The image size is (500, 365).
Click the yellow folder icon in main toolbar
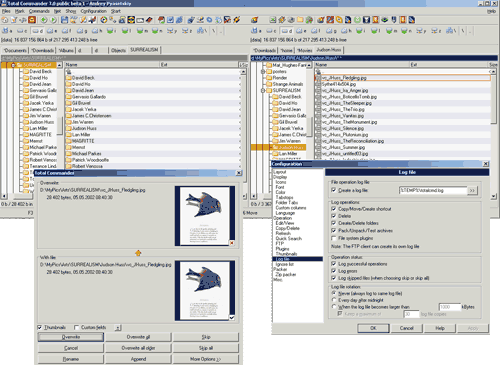[x=300, y=20]
